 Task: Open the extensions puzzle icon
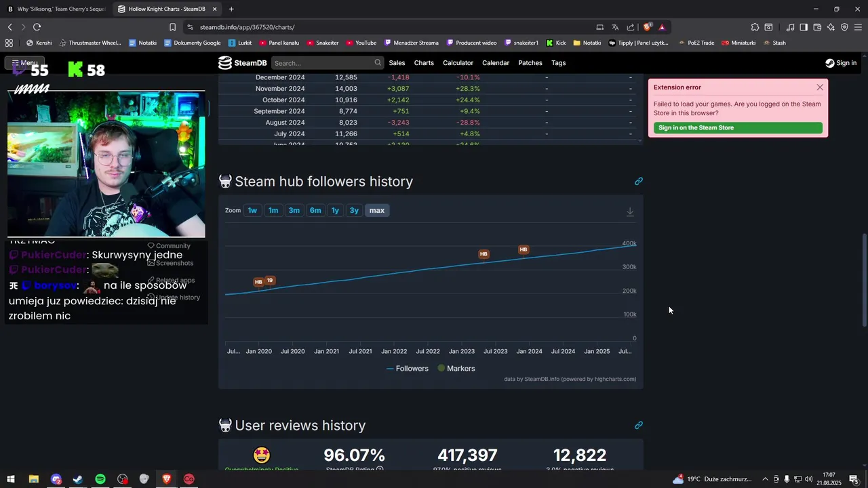755,27
